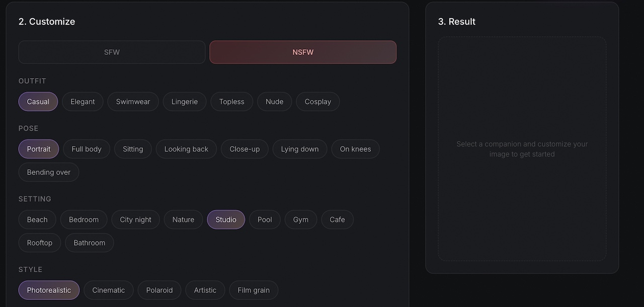The width and height of the screenshot is (644, 307).
Task: Choose the Cosplay outfit chip
Action: click(x=317, y=102)
